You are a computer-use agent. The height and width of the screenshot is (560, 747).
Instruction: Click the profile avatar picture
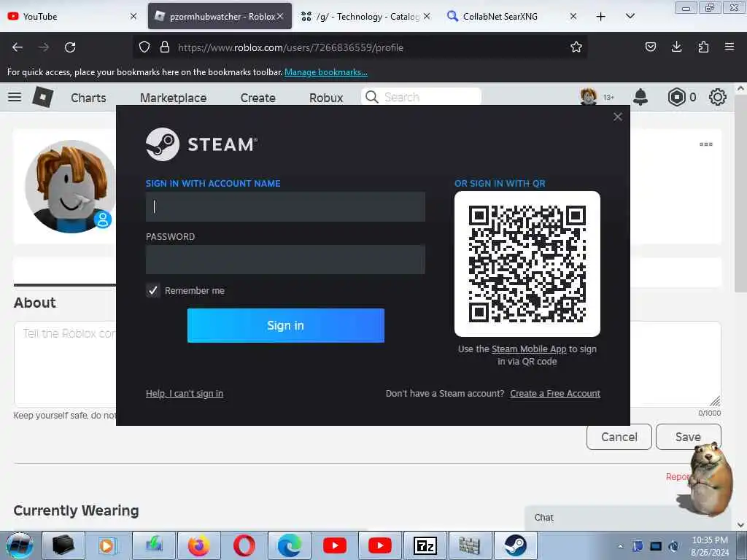(x=71, y=186)
